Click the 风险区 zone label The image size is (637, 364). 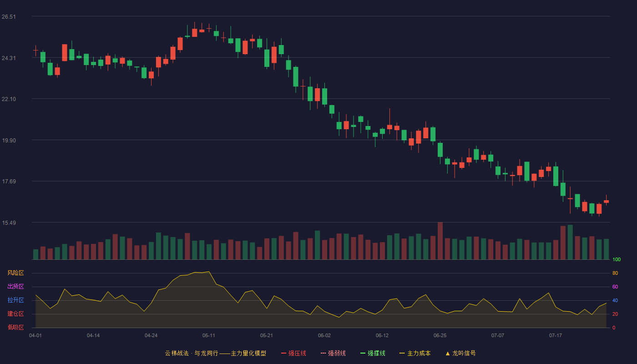15,273
